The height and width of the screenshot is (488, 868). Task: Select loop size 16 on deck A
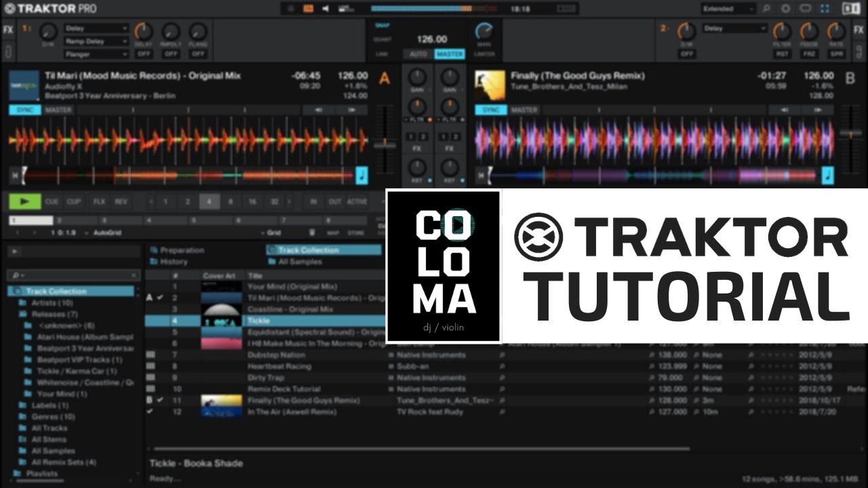click(x=252, y=201)
